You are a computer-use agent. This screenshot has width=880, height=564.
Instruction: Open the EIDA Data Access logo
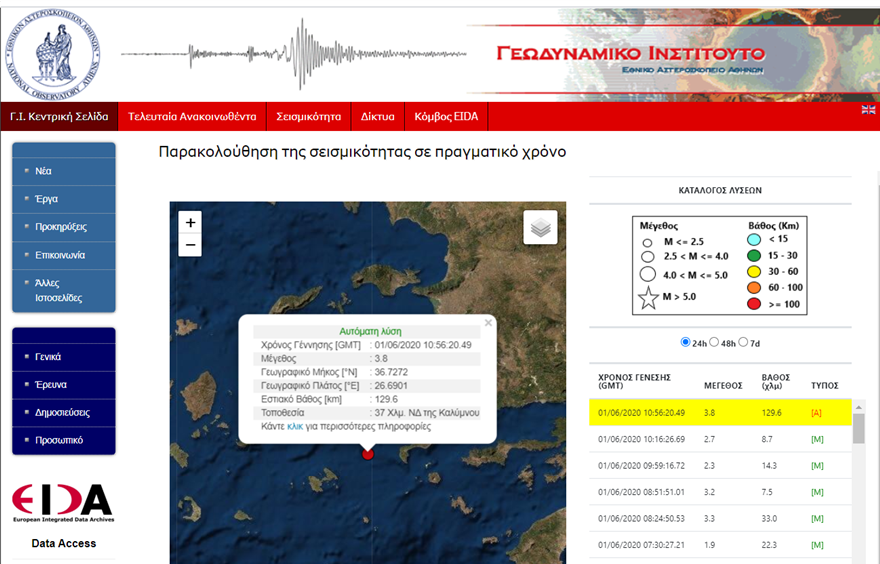click(62, 501)
